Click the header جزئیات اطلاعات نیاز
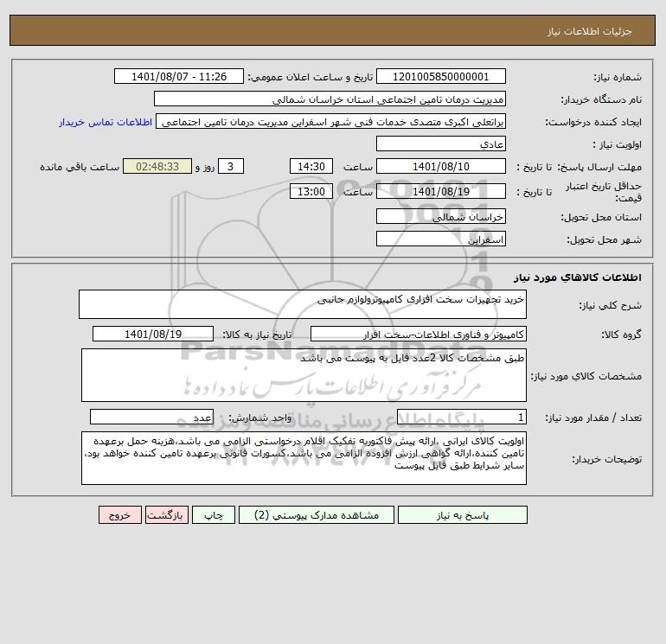This screenshot has width=666, height=644. (590, 31)
